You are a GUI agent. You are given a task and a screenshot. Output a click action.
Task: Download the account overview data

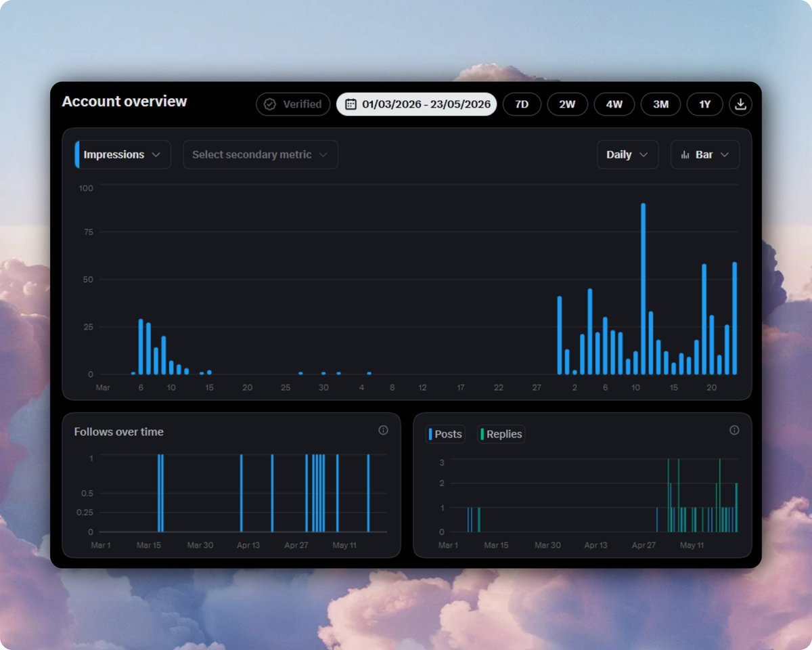click(740, 104)
